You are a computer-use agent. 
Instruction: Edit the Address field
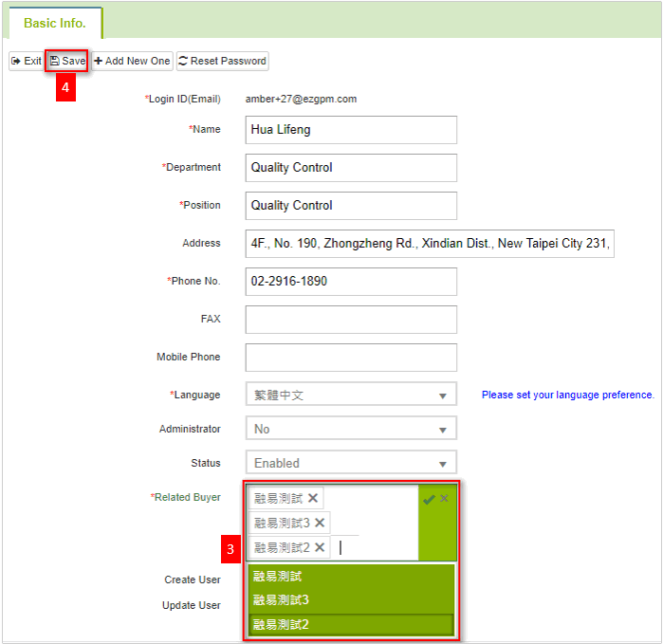point(430,244)
